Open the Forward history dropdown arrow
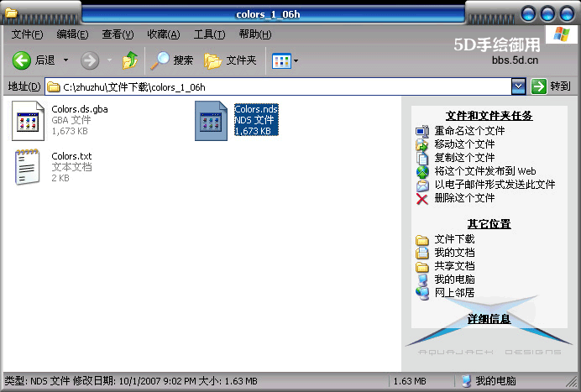Image resolution: width=581 pixels, height=392 pixels. [x=109, y=60]
